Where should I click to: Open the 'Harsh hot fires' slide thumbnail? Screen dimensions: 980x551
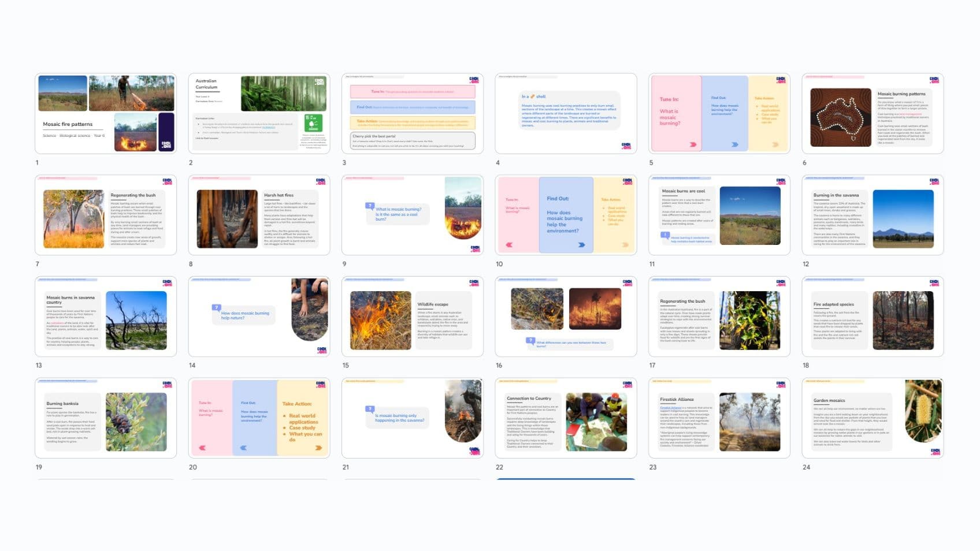[x=259, y=215]
